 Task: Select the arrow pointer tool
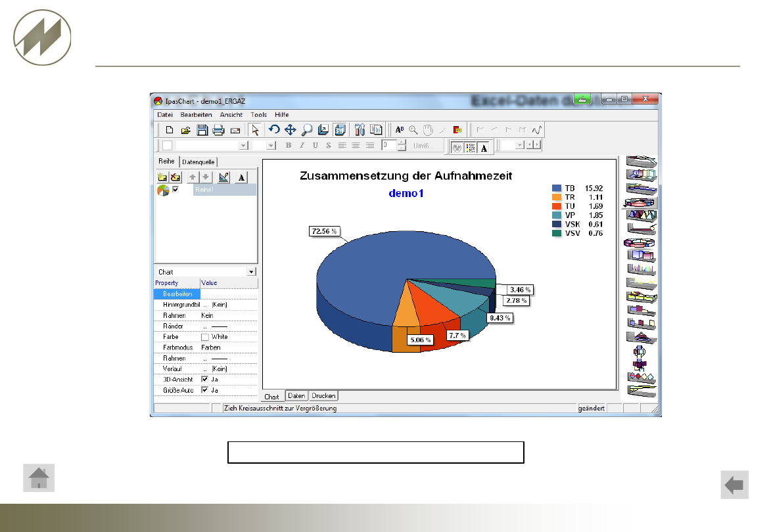coord(254,130)
